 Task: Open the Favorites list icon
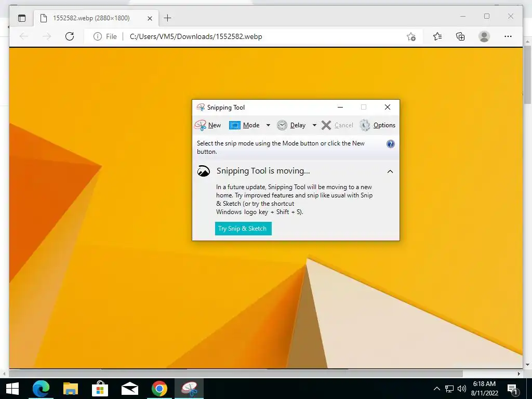(437, 36)
